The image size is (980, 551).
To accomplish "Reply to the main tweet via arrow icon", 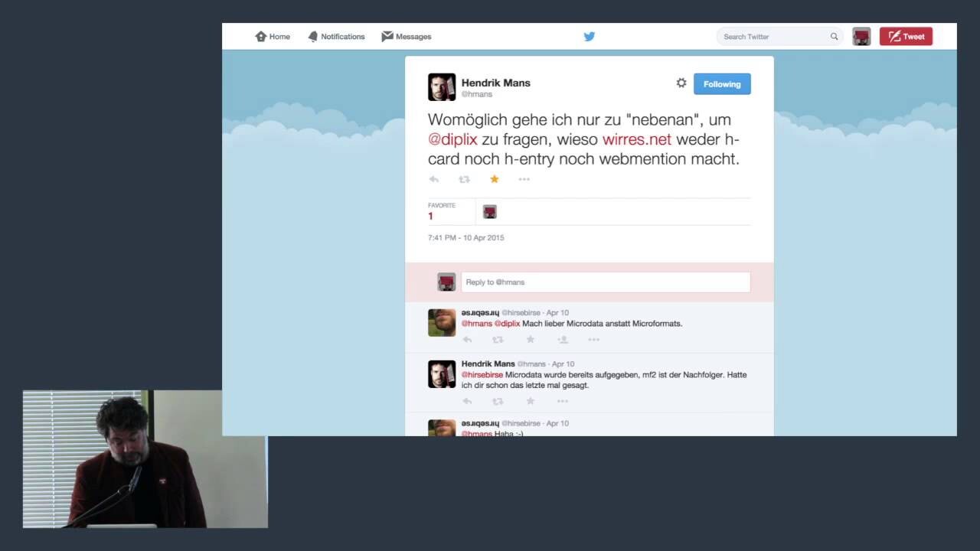I will pyautogui.click(x=434, y=179).
